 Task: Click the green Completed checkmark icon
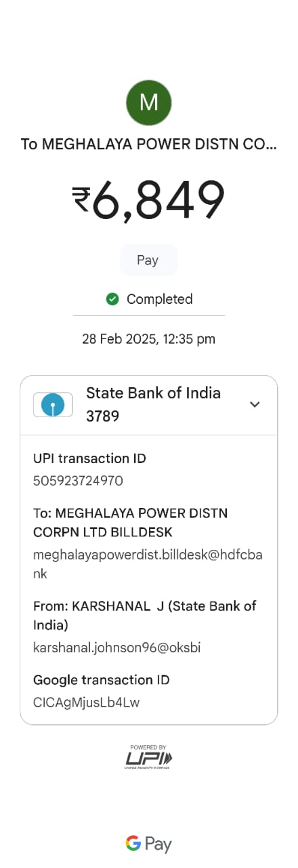click(112, 299)
